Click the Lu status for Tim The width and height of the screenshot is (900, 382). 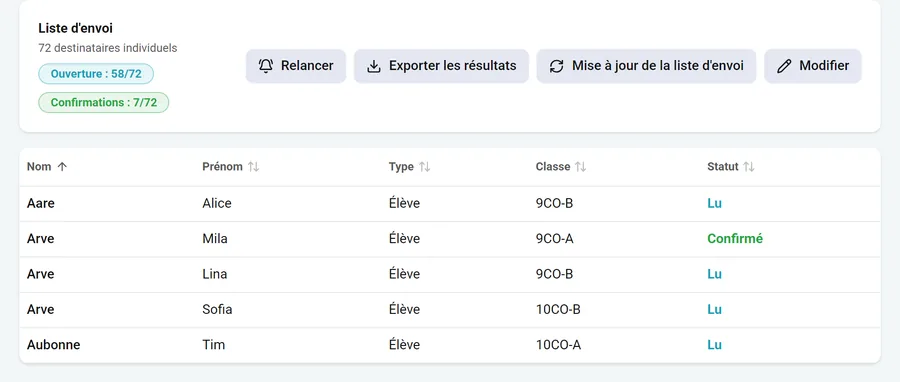tap(714, 345)
